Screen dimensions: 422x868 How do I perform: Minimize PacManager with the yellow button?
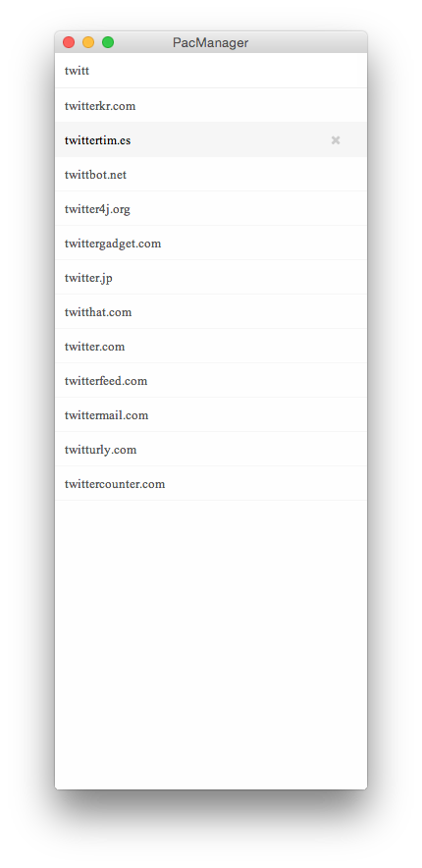click(88, 42)
